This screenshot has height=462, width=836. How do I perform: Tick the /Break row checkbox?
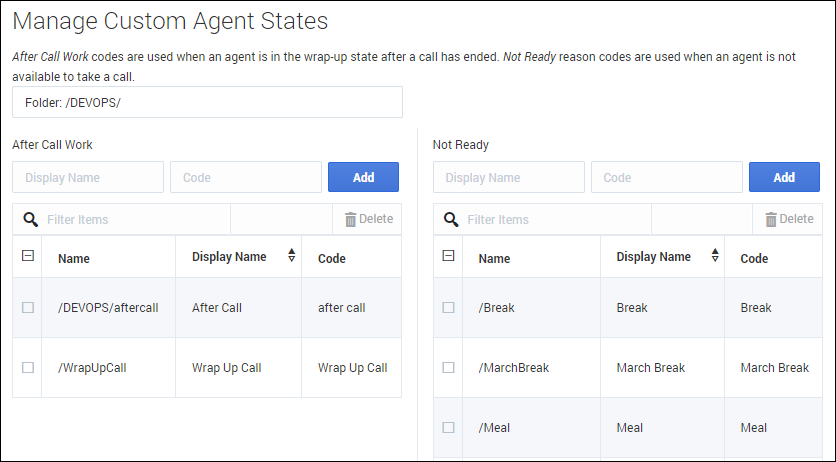click(x=448, y=308)
